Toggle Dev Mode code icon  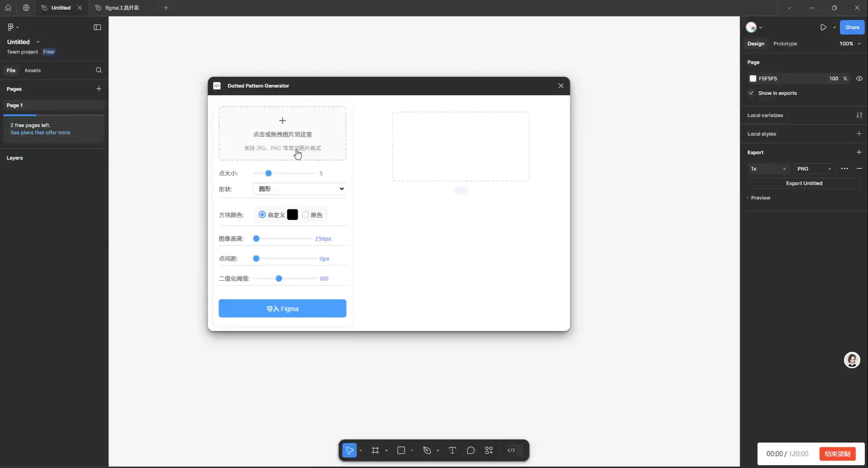511,450
